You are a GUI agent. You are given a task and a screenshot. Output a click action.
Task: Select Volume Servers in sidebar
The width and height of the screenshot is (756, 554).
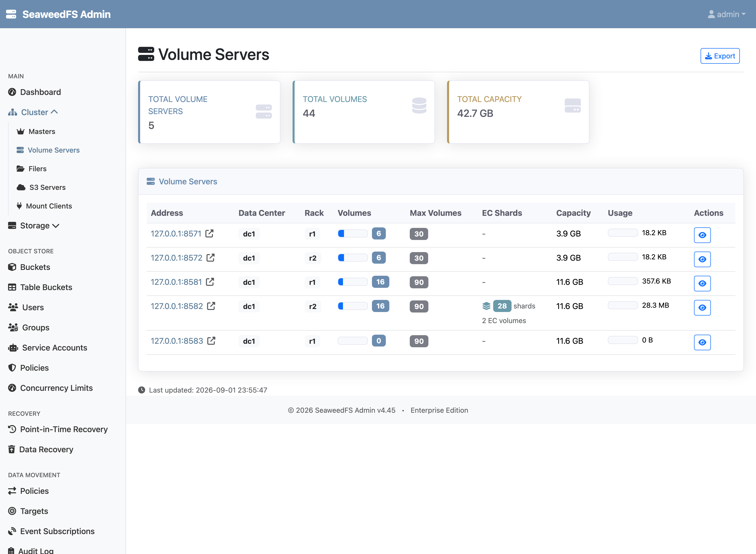click(48, 150)
